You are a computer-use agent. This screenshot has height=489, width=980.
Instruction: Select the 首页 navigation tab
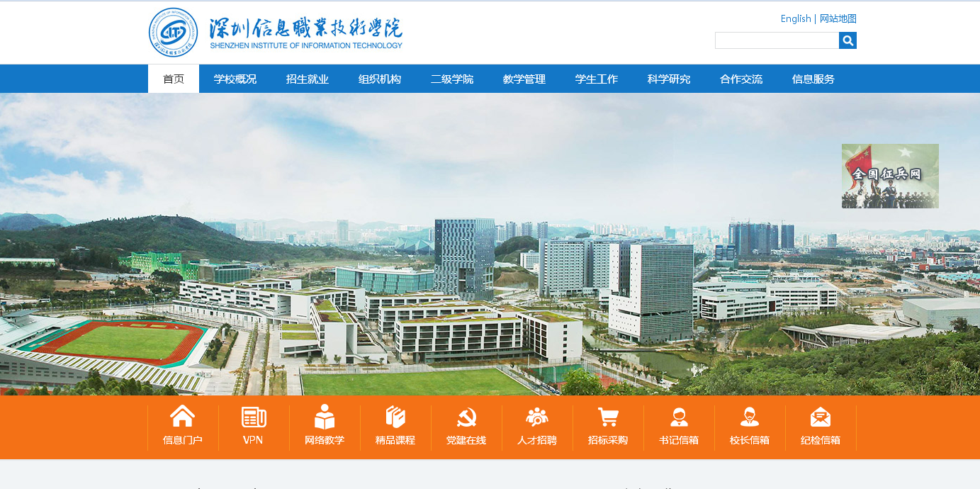pos(174,79)
